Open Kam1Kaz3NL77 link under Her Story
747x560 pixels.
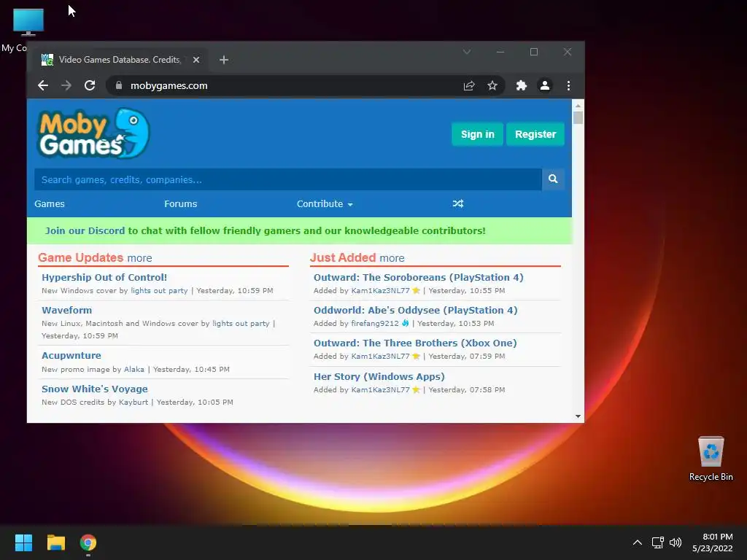(380, 389)
